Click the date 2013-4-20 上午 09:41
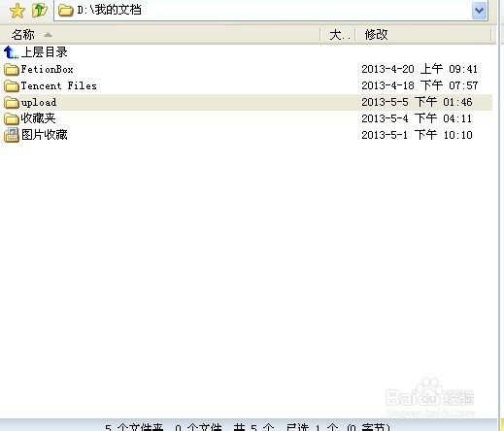Viewport: 504px width, 431px height. (x=420, y=69)
